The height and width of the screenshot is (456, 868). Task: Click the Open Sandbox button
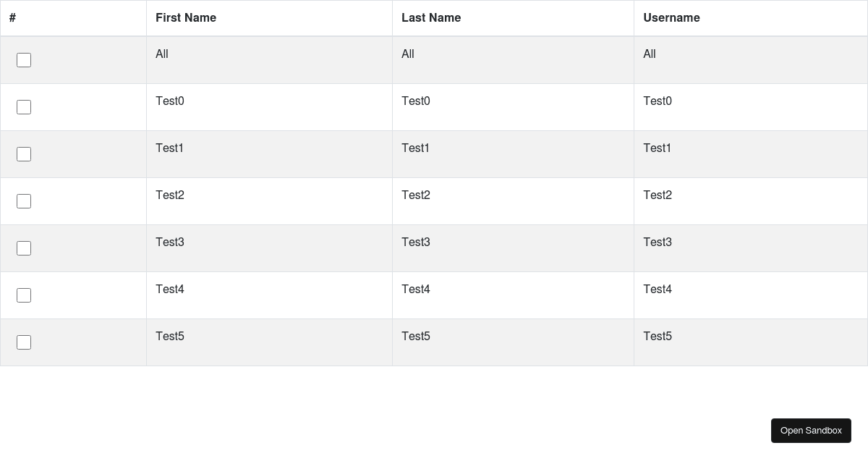811,431
